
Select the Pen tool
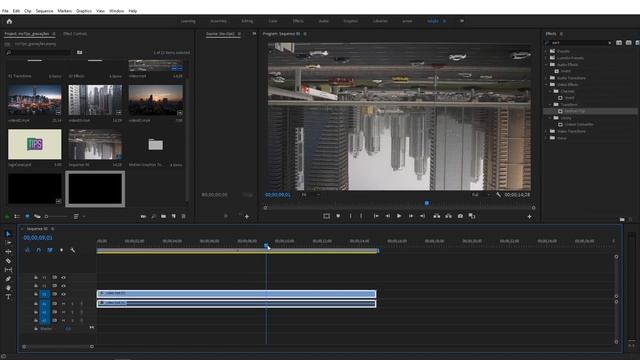[8, 279]
